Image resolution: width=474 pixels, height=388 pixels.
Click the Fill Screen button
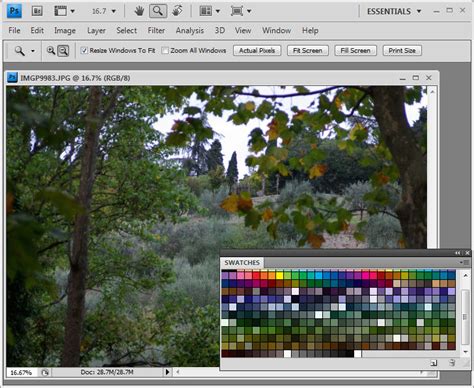click(355, 51)
